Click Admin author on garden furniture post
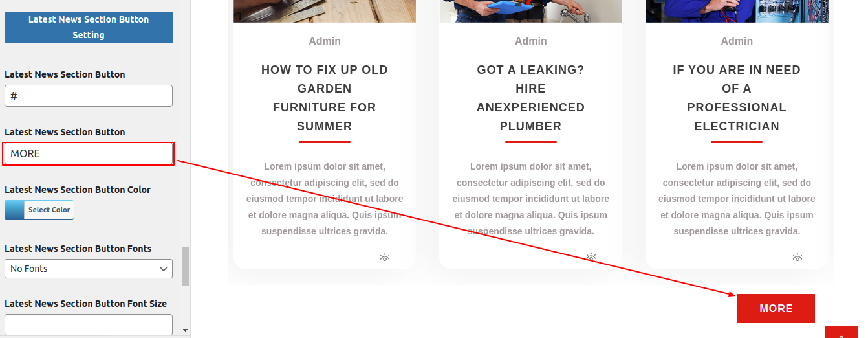 coord(325,41)
